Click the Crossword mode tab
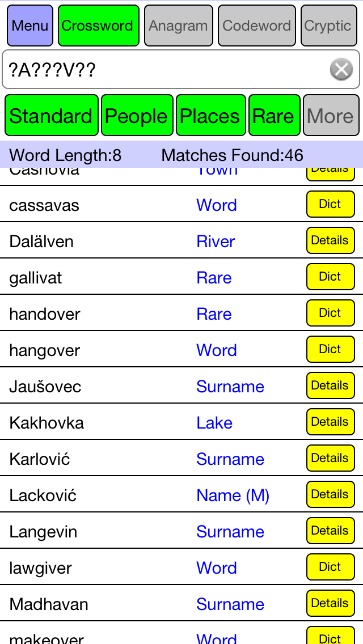Image resolution: width=363 pixels, height=644 pixels. coord(98,26)
